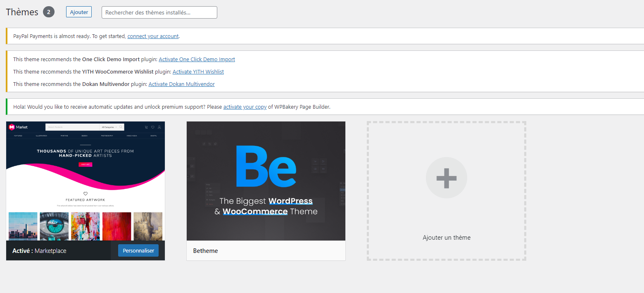Click the Ajouter un thème label
The height and width of the screenshot is (293, 644).
tap(447, 238)
